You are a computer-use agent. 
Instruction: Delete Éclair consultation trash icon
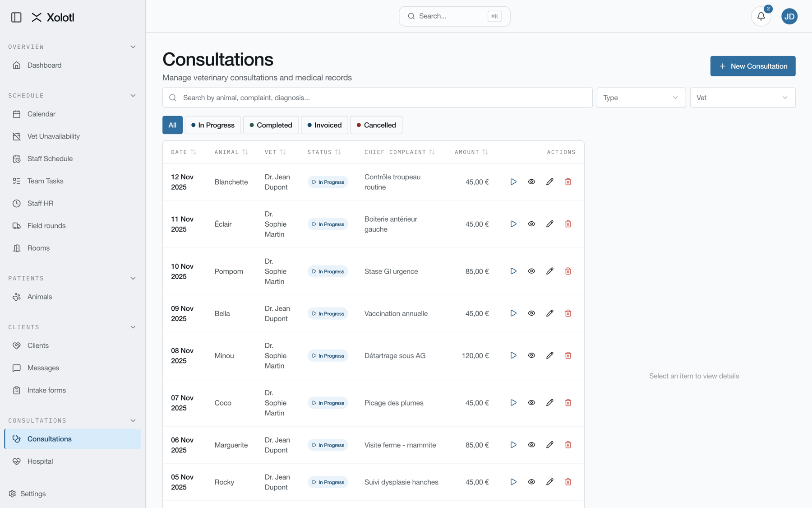[568, 224]
